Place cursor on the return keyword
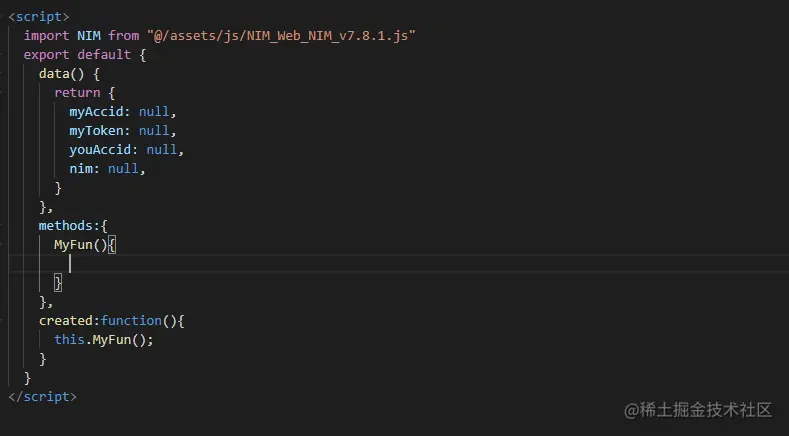Screen dimensions: 789x436 click(x=77, y=93)
